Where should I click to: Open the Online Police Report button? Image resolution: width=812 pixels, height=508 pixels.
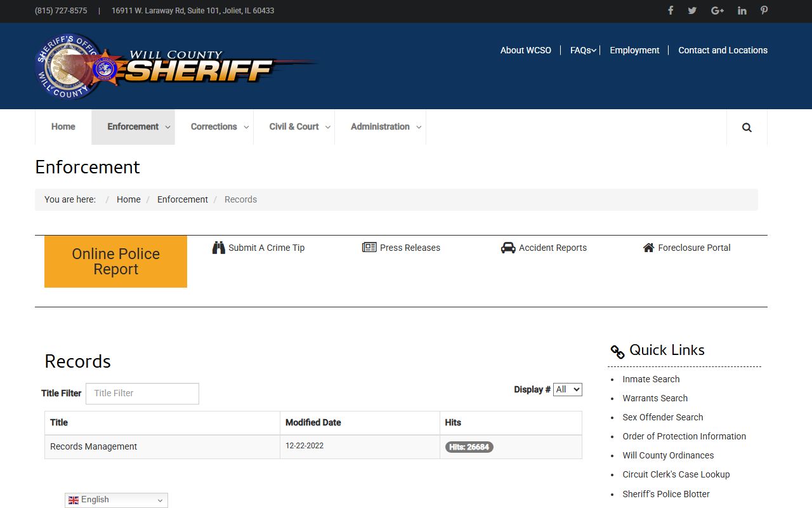[x=115, y=262]
